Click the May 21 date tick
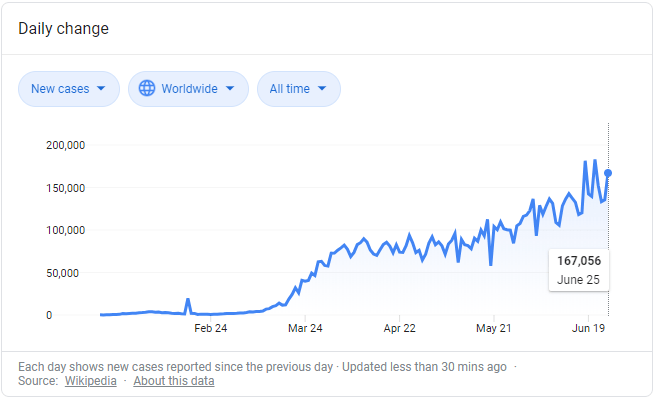This screenshot has height=397, width=654. click(494, 328)
